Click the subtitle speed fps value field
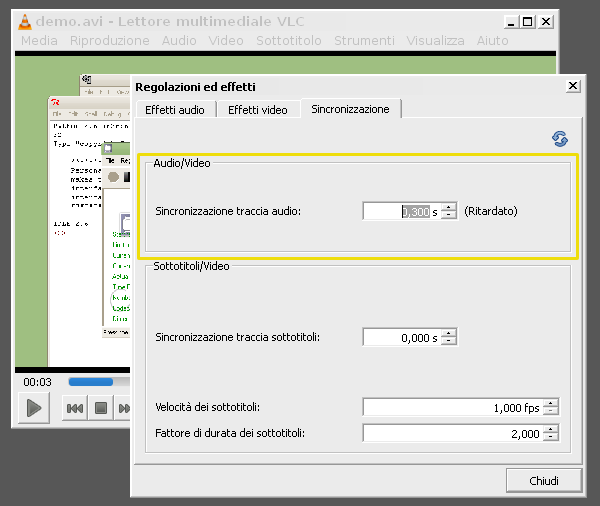 [x=452, y=407]
